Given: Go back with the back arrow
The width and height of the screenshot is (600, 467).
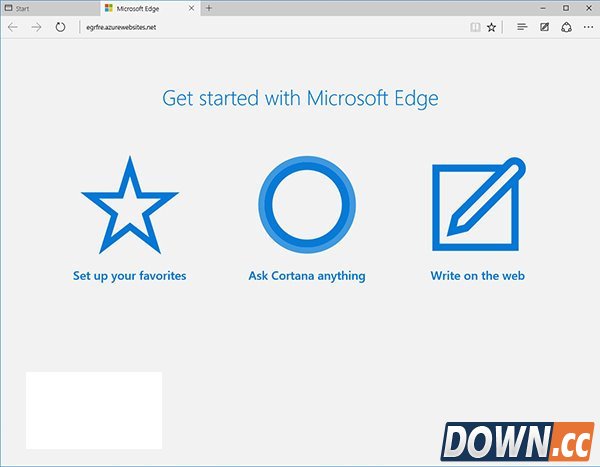Looking at the screenshot, I should tap(13, 27).
